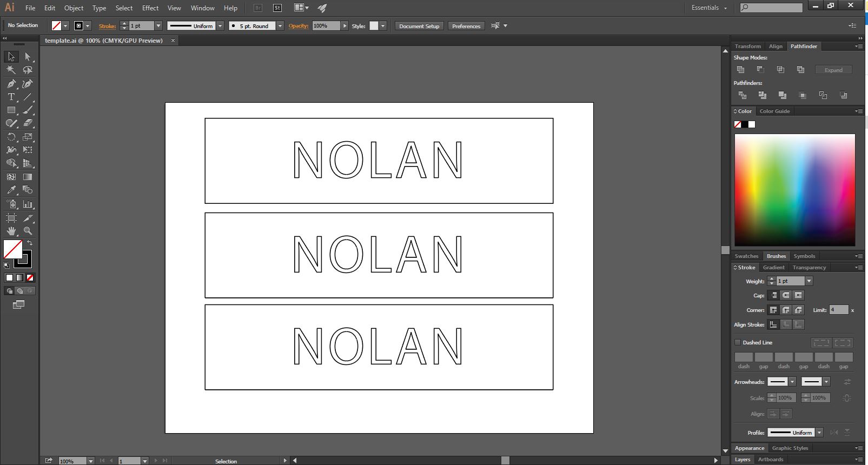Enable the Dashed Line checkbox
The height and width of the screenshot is (465, 868).
738,342
